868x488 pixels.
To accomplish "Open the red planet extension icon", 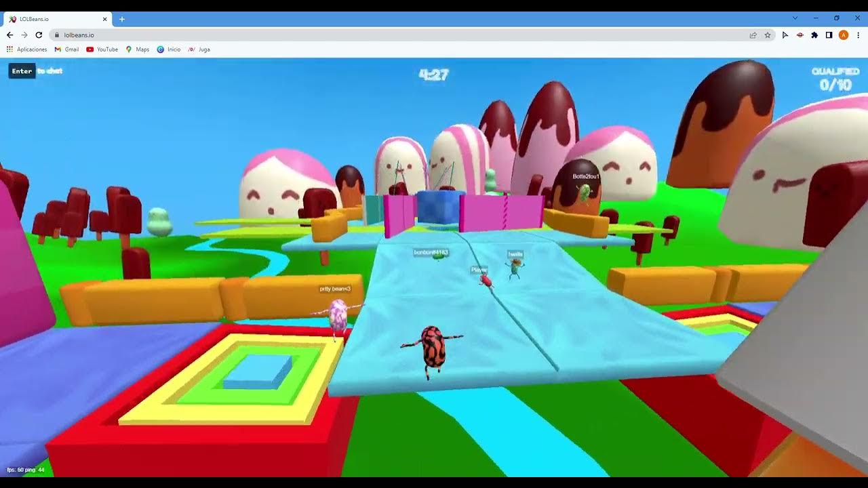I will point(800,35).
